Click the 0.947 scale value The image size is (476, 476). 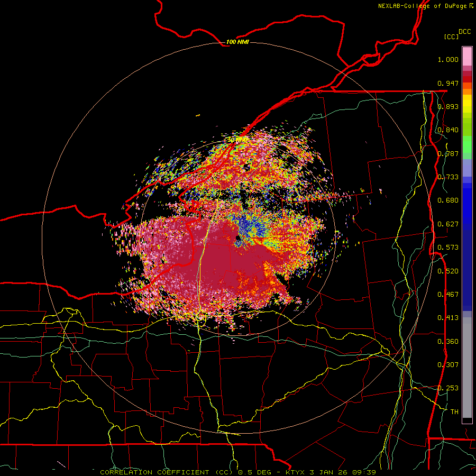(448, 83)
